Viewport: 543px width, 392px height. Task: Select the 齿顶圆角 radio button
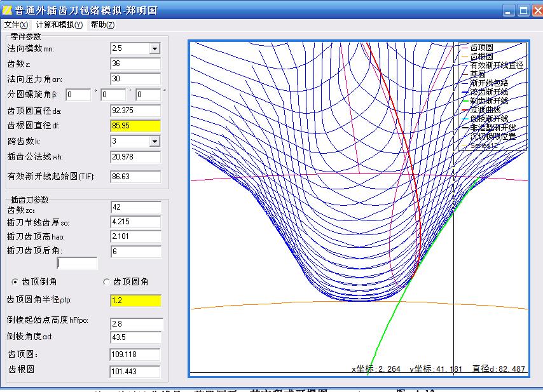click(107, 281)
